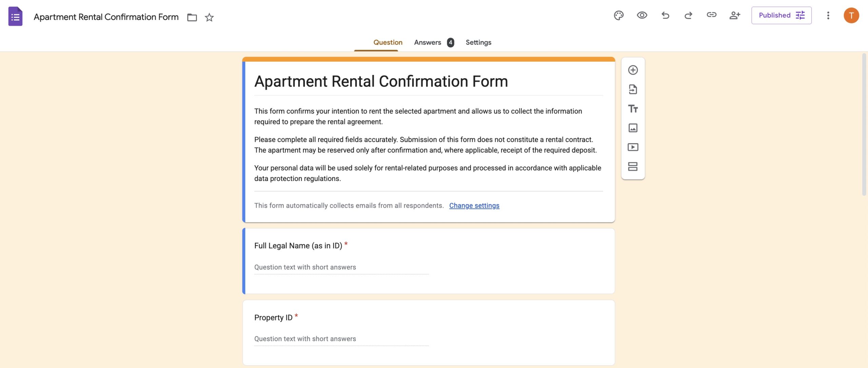Viewport: 868px width, 368px height.
Task: Import questions from another form
Action: coord(633,89)
